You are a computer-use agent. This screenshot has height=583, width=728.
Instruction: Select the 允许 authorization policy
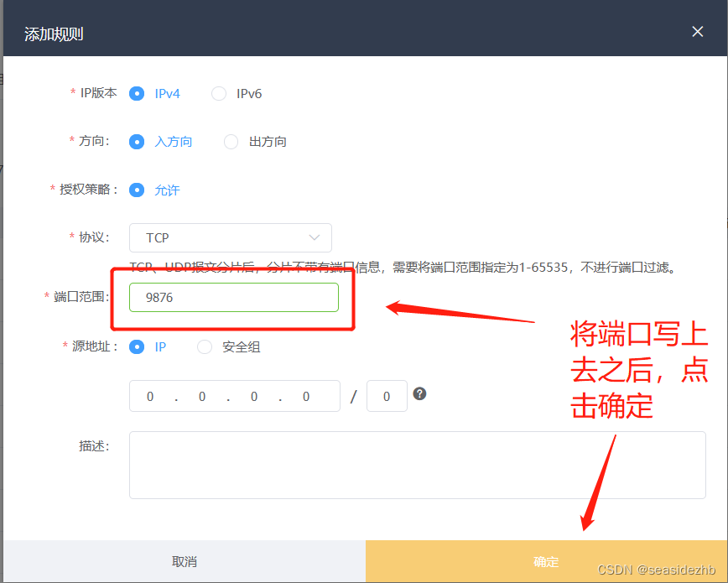(137, 190)
